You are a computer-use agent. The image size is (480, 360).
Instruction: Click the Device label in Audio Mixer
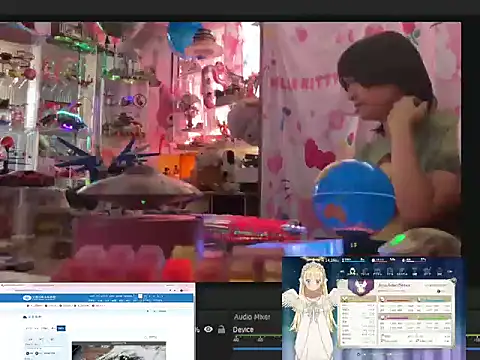(x=243, y=330)
